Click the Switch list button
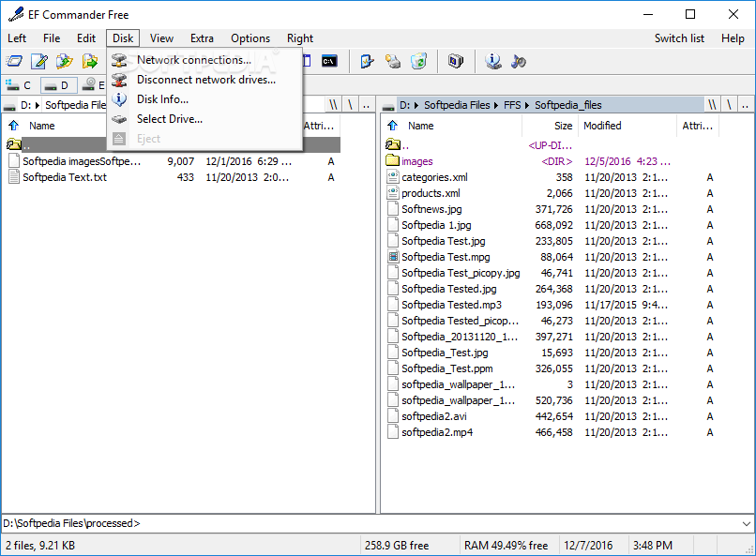 point(679,38)
